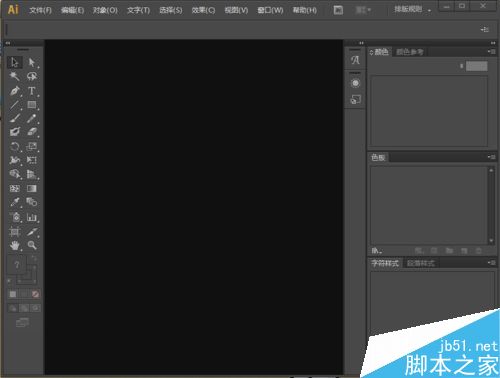500x378 pixels.
Task: Select the Direct Selection tool
Action: pyautogui.click(x=32, y=62)
